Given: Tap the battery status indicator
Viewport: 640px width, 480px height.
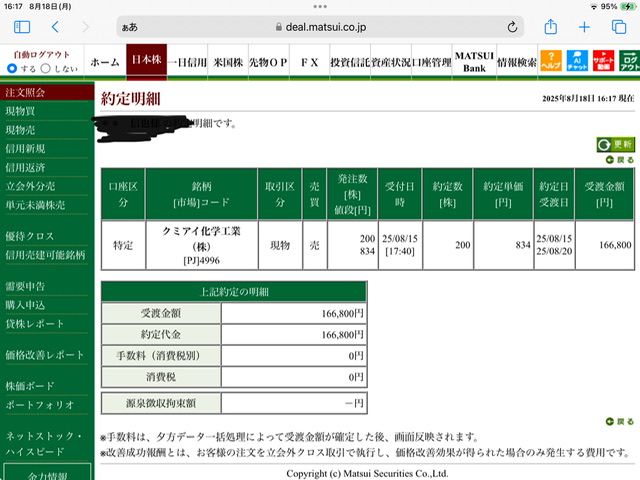Looking at the screenshot, I should pyautogui.click(x=628, y=6).
